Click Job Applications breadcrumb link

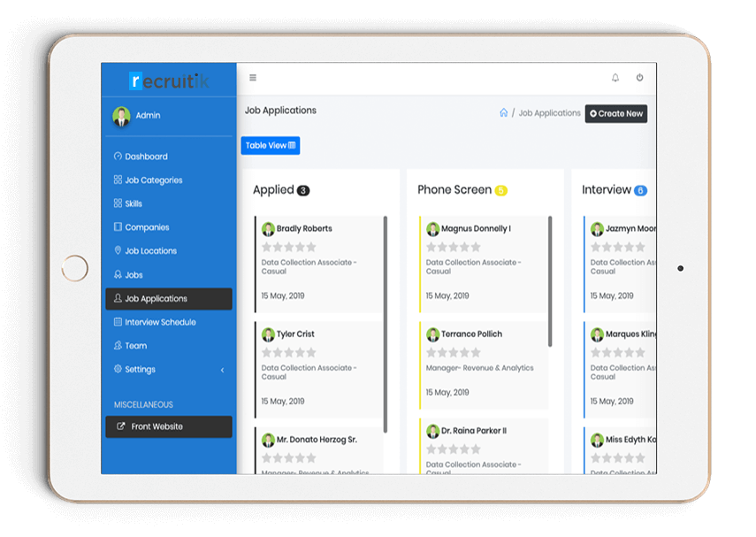[549, 114]
